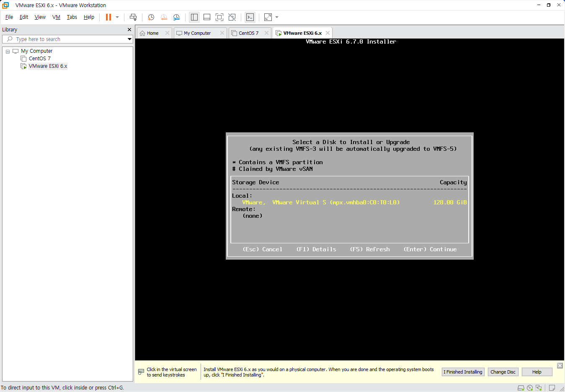The width and height of the screenshot is (565, 392).
Task: Click the I Finished Installing button
Action: (x=463, y=372)
